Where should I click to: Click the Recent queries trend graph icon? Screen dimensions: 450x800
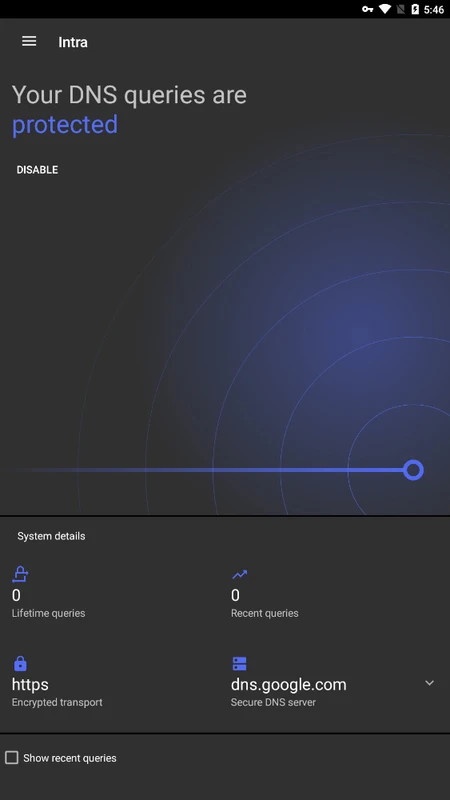239,575
